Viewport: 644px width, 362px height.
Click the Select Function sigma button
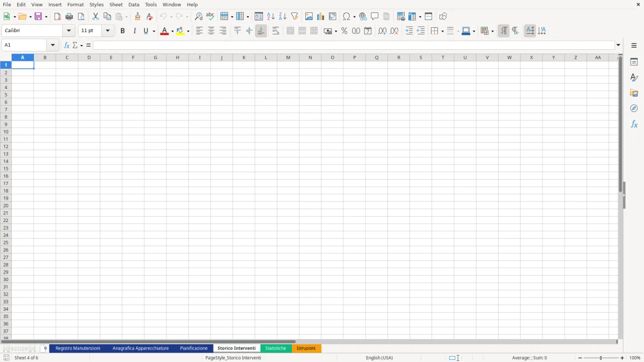(75, 45)
